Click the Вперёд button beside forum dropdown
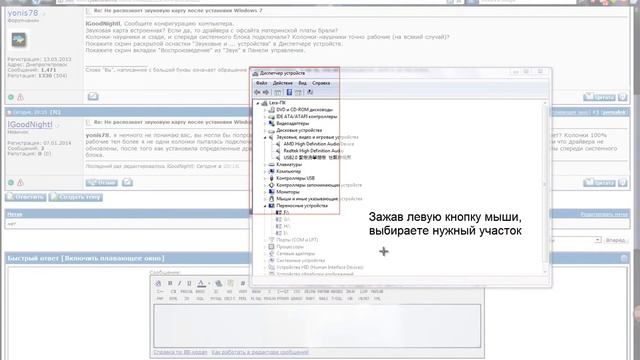Screen dimensions: 640x360 (616, 240)
